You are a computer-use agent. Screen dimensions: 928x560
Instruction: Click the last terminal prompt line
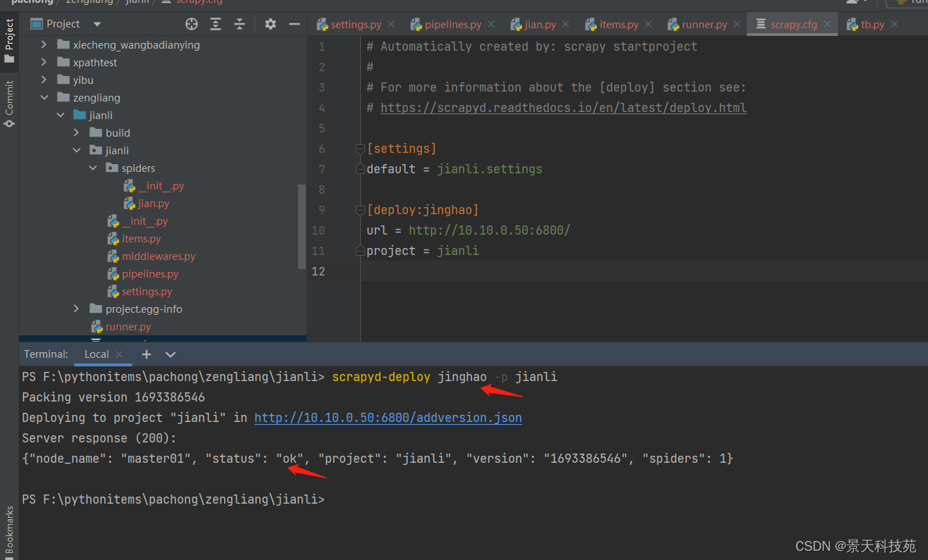pyautogui.click(x=173, y=499)
